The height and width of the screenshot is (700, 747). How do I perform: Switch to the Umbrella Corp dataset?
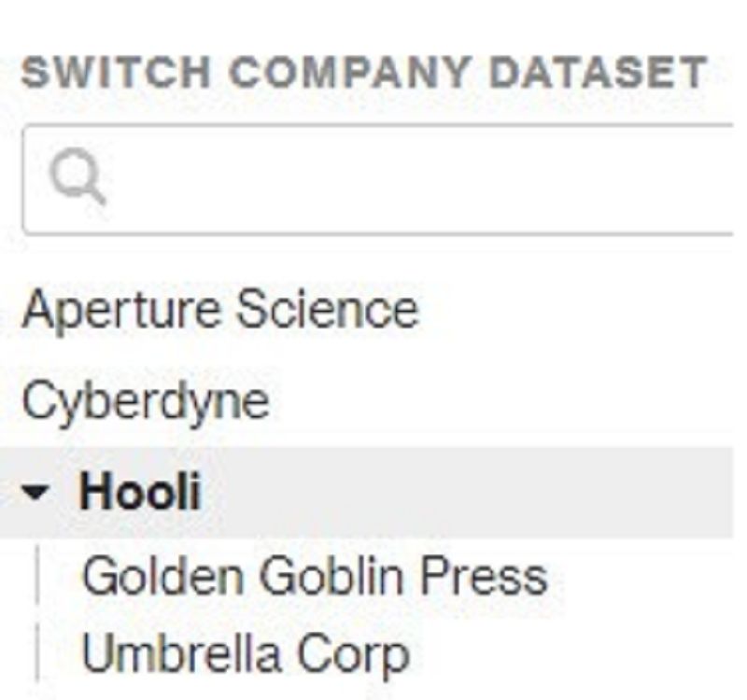[x=246, y=654]
